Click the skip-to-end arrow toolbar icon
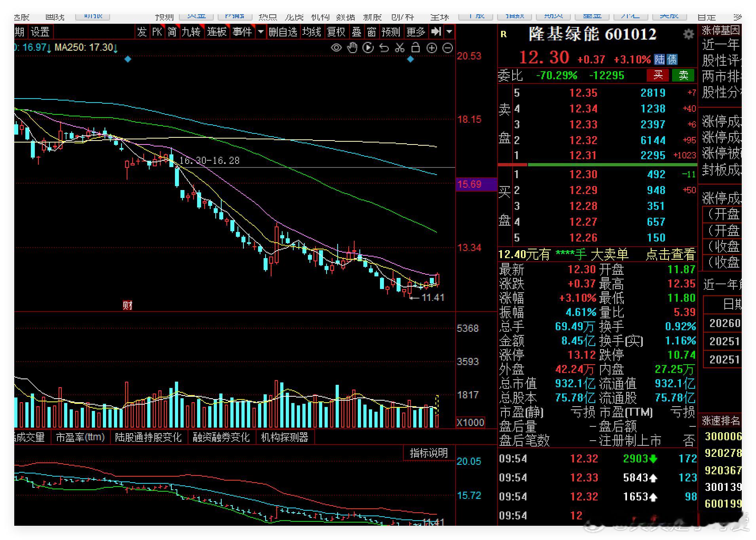 click(x=436, y=31)
